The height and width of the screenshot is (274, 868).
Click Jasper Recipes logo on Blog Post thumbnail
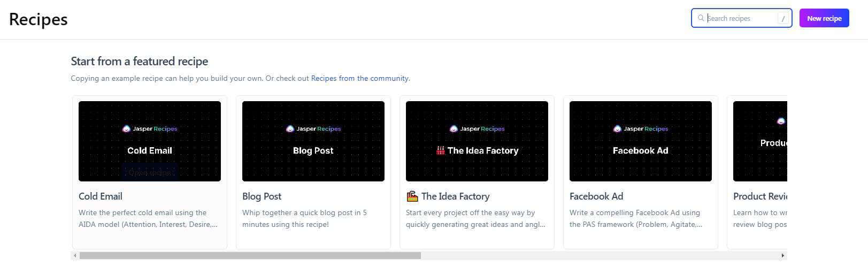[x=313, y=128]
